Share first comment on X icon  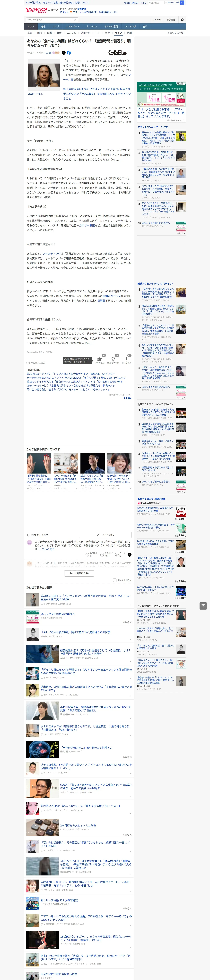130,555
